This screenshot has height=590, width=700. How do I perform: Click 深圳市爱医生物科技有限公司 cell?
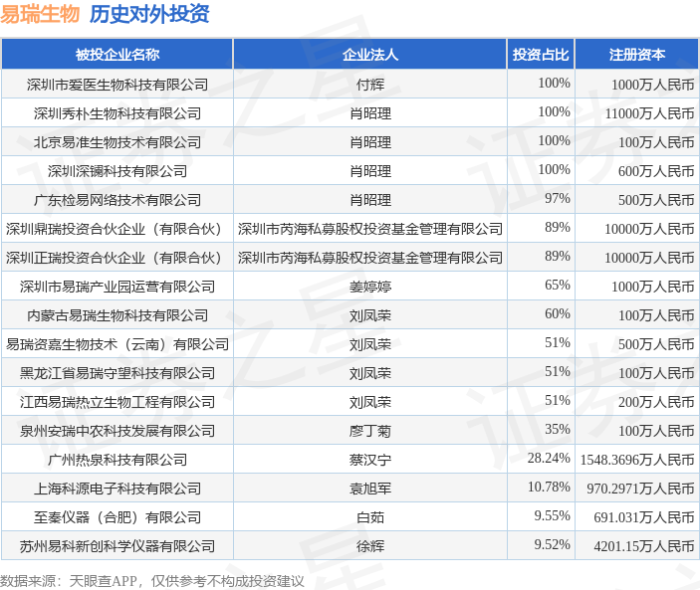pos(117,85)
